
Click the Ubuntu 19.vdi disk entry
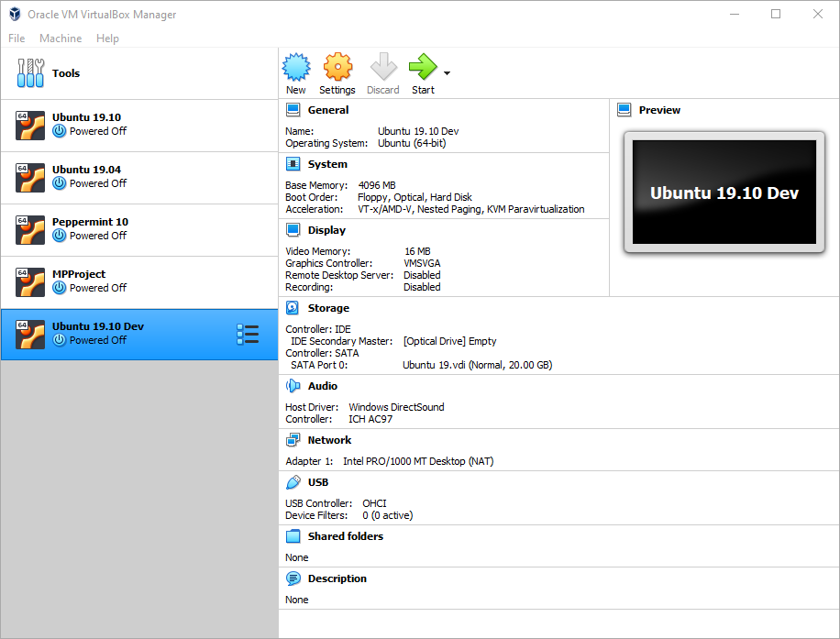coord(478,365)
